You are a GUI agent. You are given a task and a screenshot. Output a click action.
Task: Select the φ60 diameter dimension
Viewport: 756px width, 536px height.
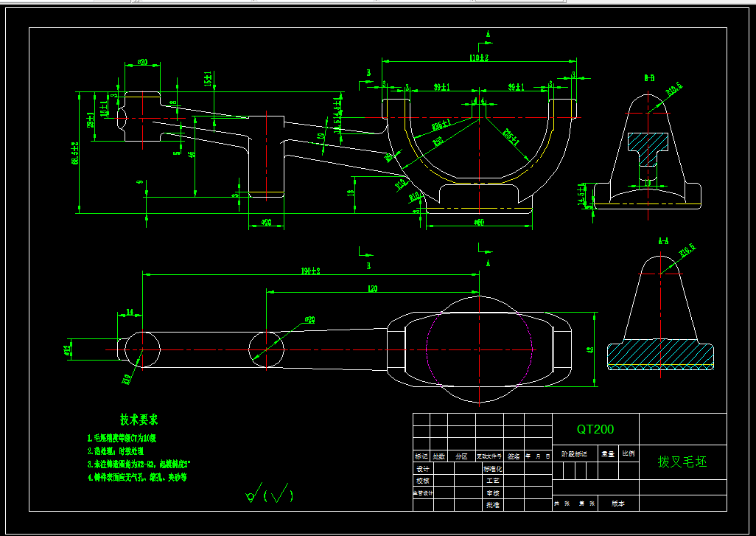click(x=479, y=223)
